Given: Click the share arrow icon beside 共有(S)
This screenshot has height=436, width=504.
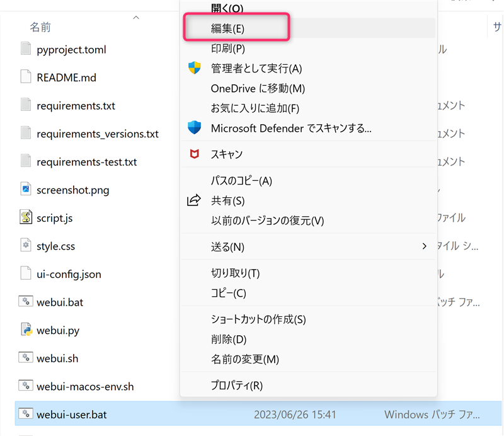Looking at the screenshot, I should coord(194,200).
